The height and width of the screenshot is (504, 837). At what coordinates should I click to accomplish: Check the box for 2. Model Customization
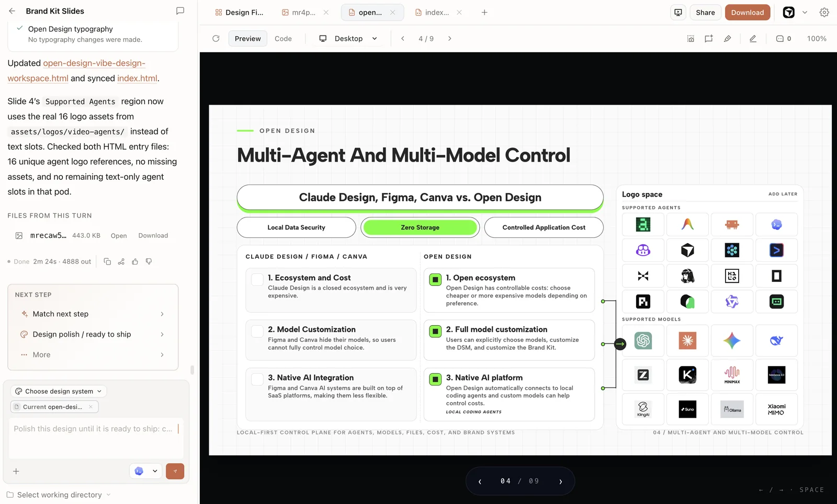(x=257, y=331)
